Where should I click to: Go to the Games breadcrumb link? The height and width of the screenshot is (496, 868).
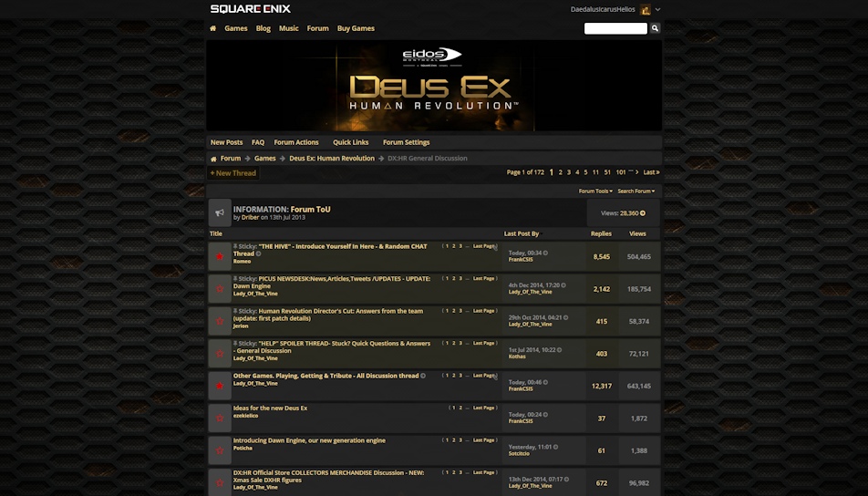[x=265, y=159]
